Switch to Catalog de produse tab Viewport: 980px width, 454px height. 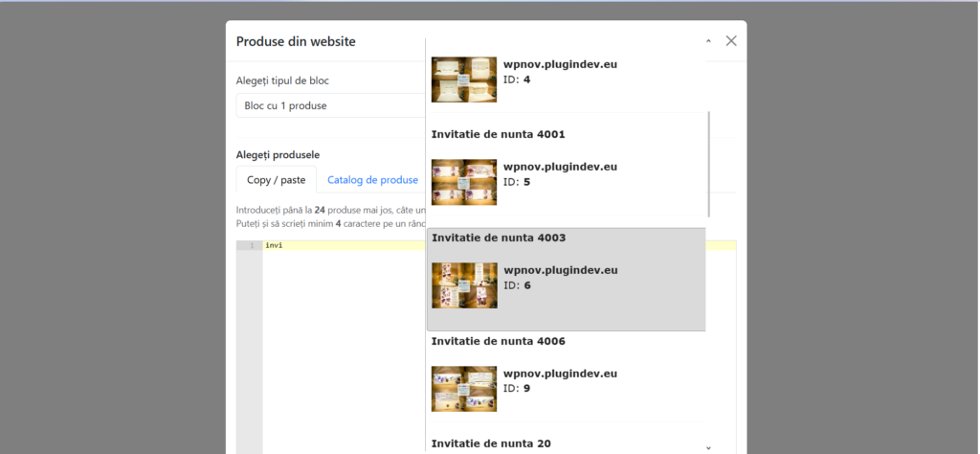[x=372, y=179]
